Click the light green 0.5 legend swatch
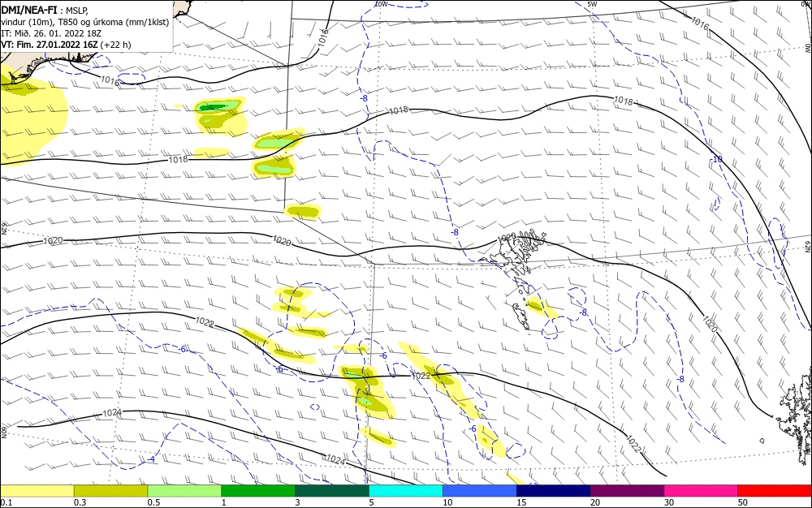Image resolution: width=812 pixels, height=508 pixels. tap(184, 491)
